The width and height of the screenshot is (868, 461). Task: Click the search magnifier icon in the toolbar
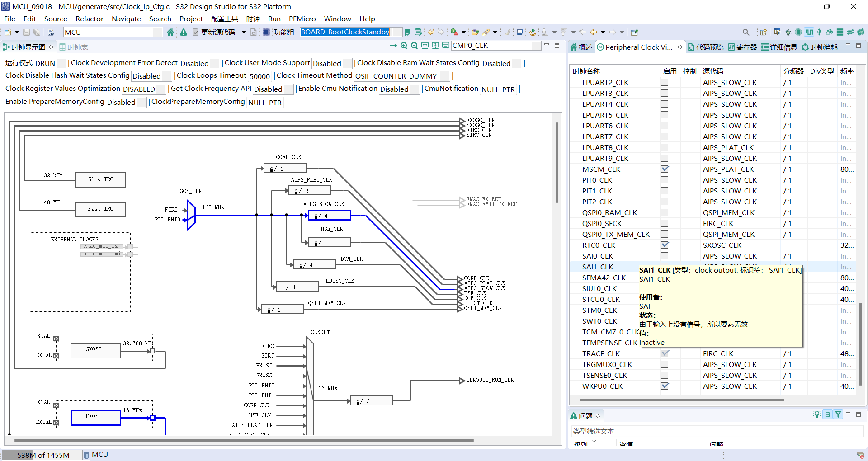tap(746, 32)
